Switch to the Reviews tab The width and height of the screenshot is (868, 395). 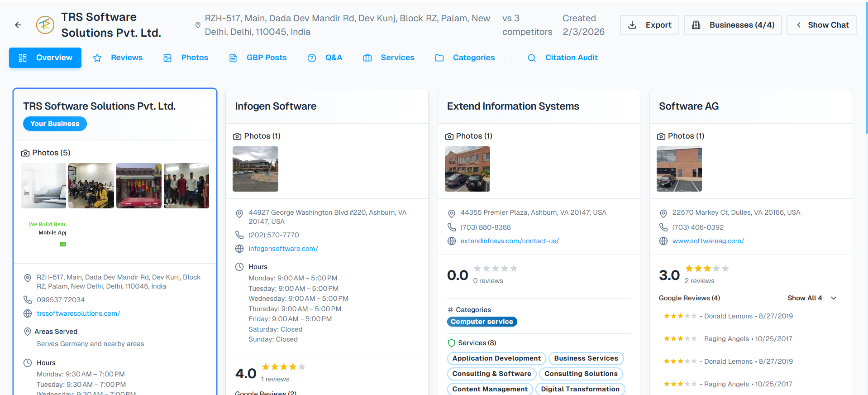118,58
